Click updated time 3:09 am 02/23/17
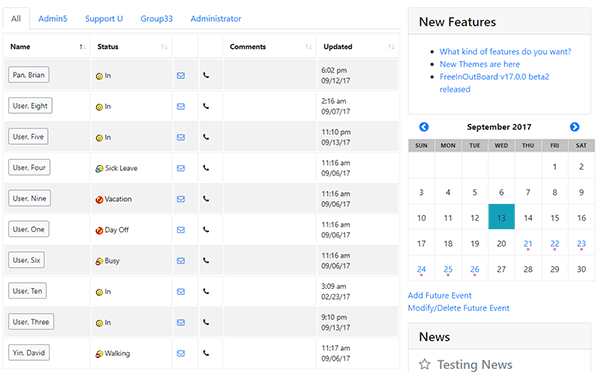Image resolution: width=600 pixels, height=372 pixels. coord(336,291)
